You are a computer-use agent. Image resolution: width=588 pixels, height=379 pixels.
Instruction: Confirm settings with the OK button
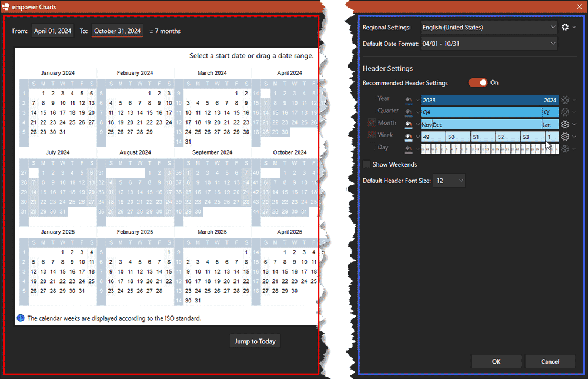coord(496,361)
